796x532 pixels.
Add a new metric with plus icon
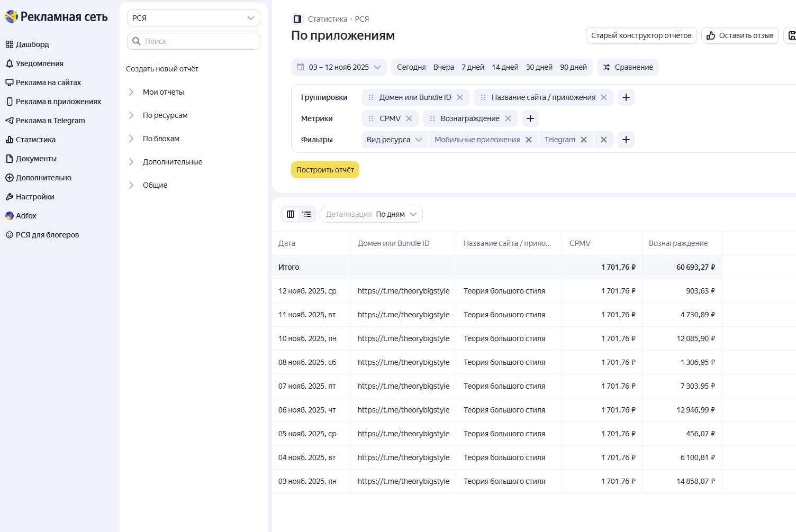pos(530,118)
